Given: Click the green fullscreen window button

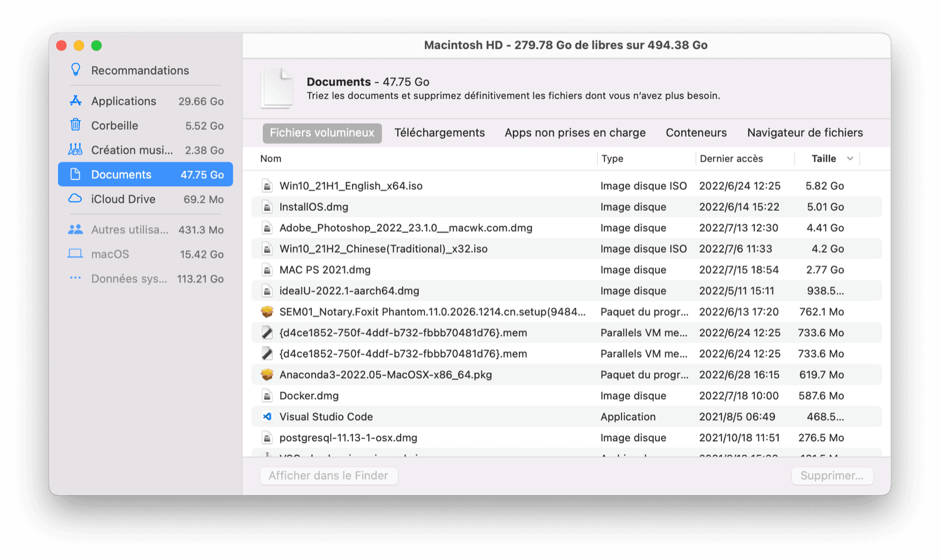Looking at the screenshot, I should [x=97, y=46].
